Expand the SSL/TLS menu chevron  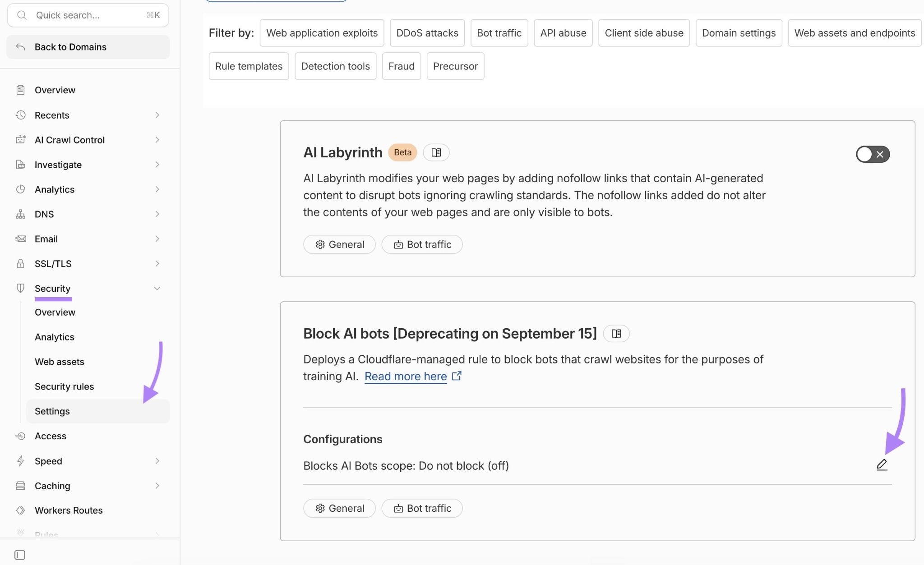click(x=157, y=264)
